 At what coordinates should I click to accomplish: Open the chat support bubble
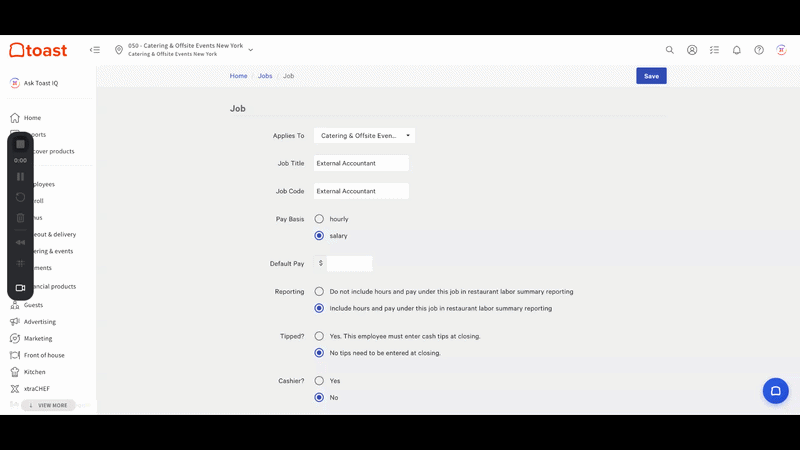click(775, 390)
